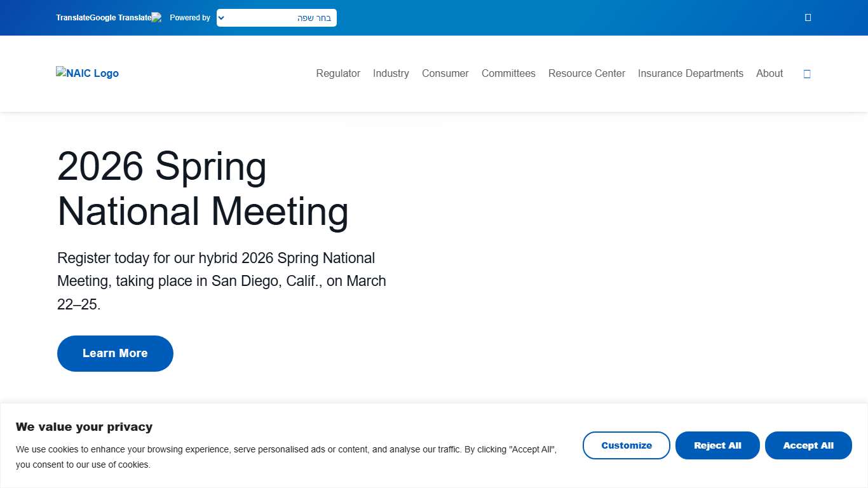This screenshot has width=868, height=488.
Task: Reject All cookies
Action: [717, 445]
